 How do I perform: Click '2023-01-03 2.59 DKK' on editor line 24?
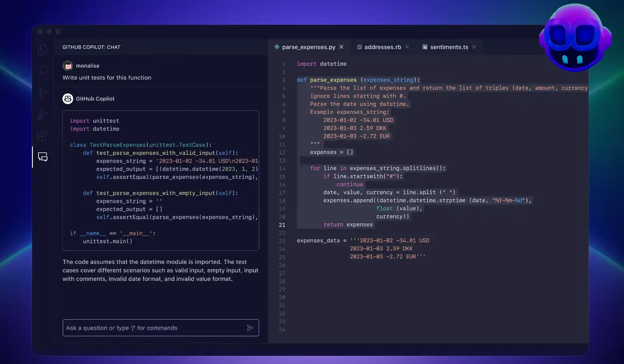(x=382, y=248)
